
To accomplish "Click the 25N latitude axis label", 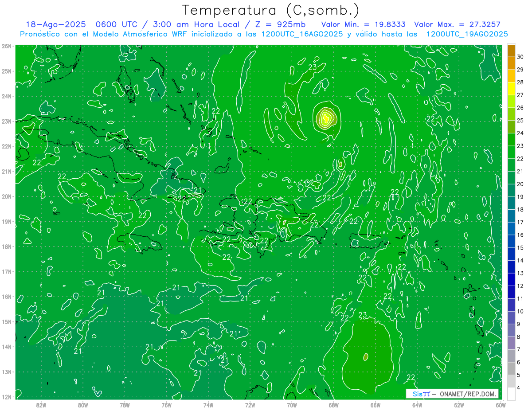I will point(6,71).
